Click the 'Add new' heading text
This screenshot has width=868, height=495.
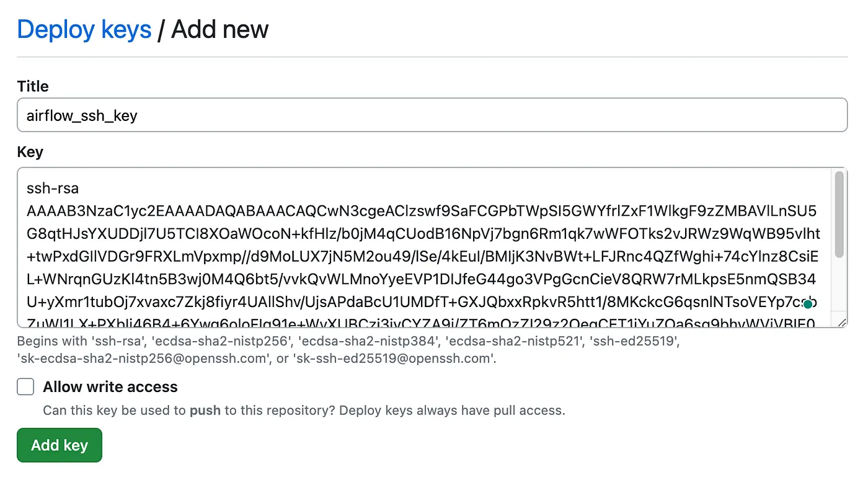coord(220,30)
